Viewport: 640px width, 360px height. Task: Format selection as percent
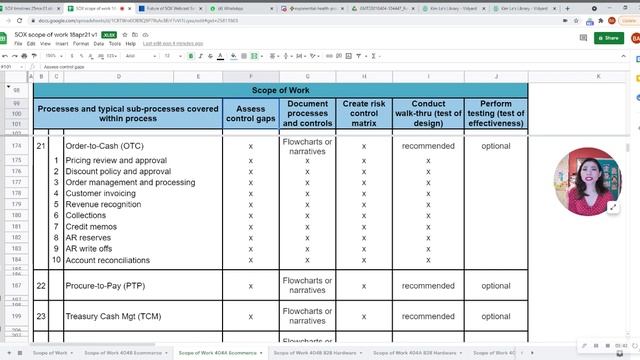[82, 56]
